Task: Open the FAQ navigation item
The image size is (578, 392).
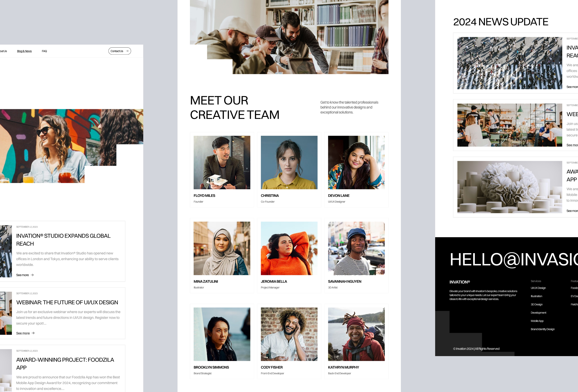Action: click(45, 51)
